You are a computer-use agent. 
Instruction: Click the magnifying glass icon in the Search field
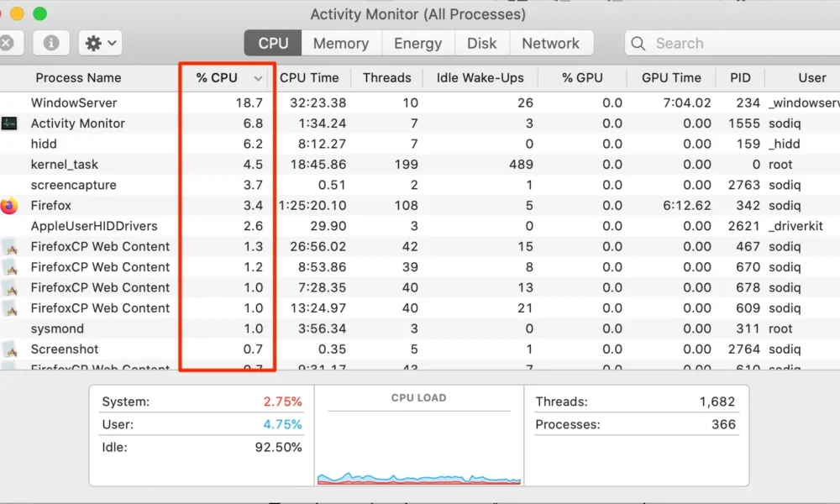click(x=638, y=43)
